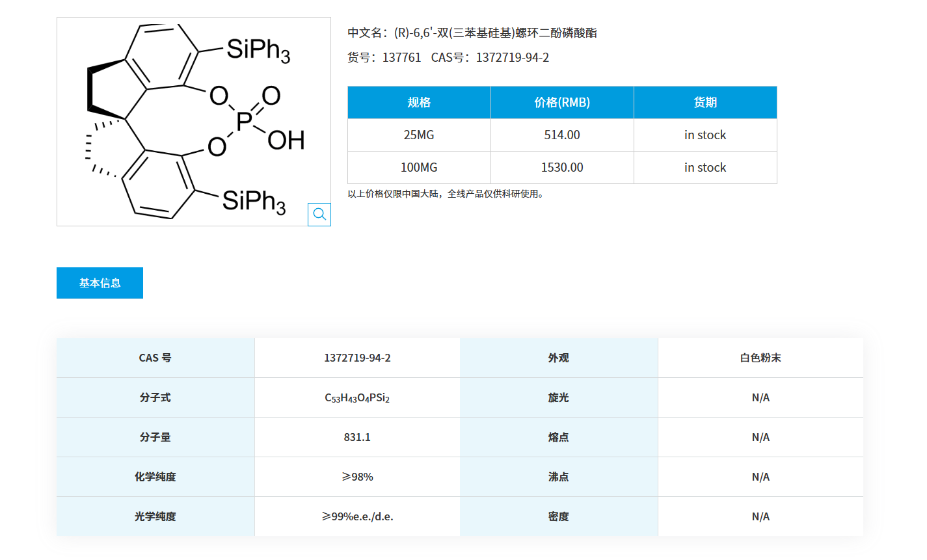Click the 化学纯度 ≥98% cell
This screenshot has height=560, width=927.
click(x=357, y=477)
